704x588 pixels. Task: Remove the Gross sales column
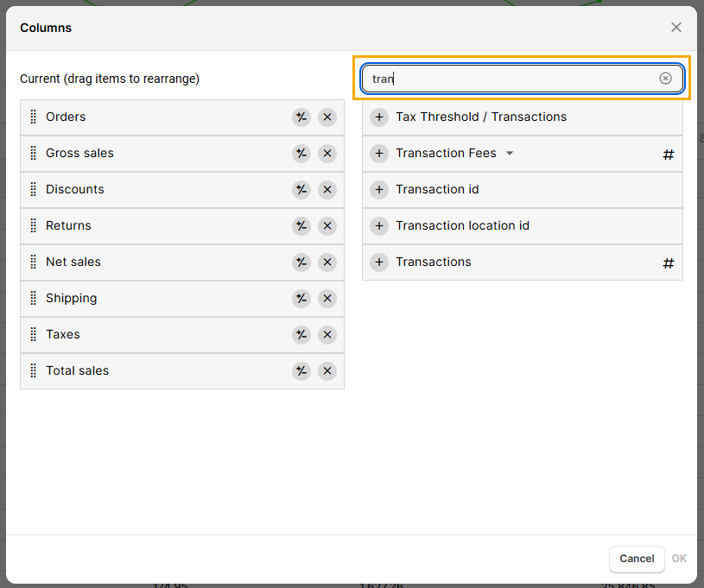[x=327, y=154]
